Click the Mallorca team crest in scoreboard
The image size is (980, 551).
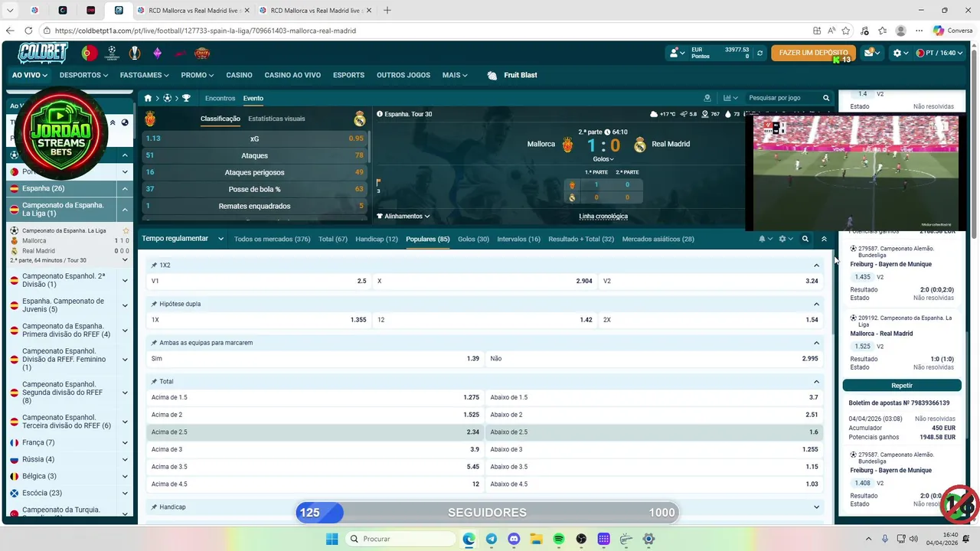(567, 145)
